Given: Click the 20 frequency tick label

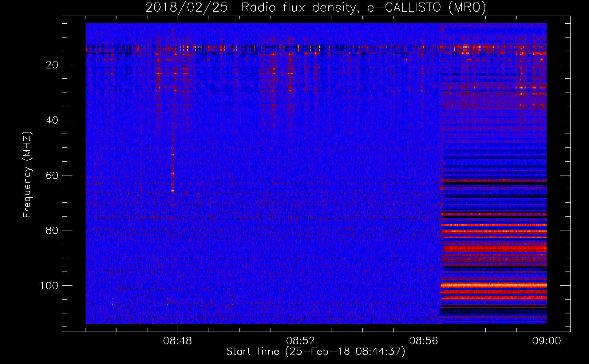Looking at the screenshot, I should click(x=52, y=65).
